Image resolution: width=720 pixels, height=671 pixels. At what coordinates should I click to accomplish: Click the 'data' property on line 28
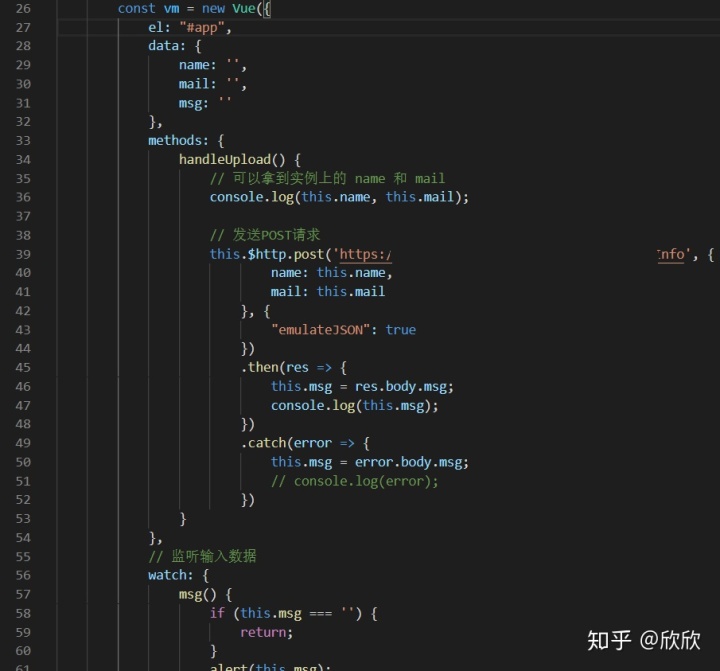[x=163, y=46]
